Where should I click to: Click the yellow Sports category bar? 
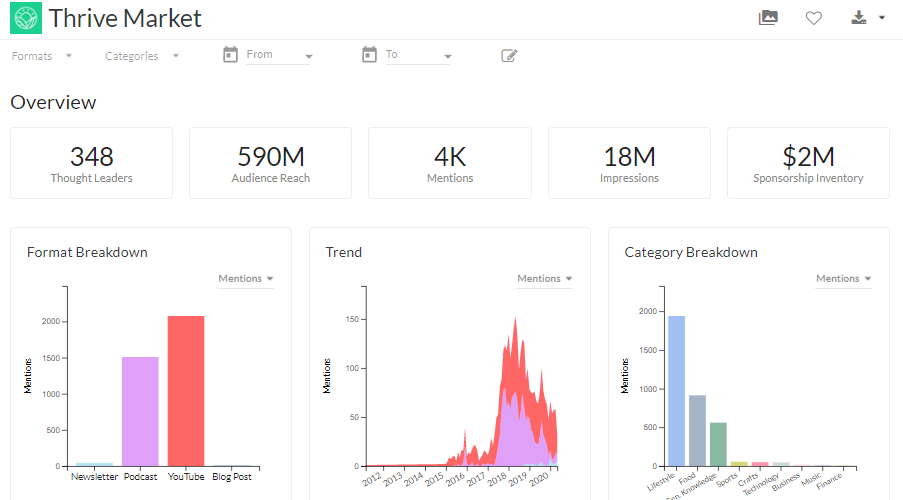(x=739, y=464)
